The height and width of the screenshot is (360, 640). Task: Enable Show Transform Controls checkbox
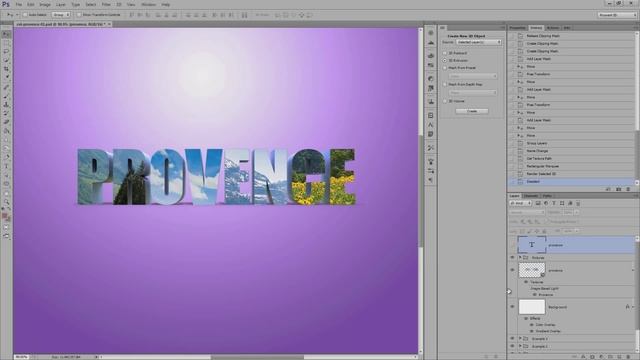point(79,15)
